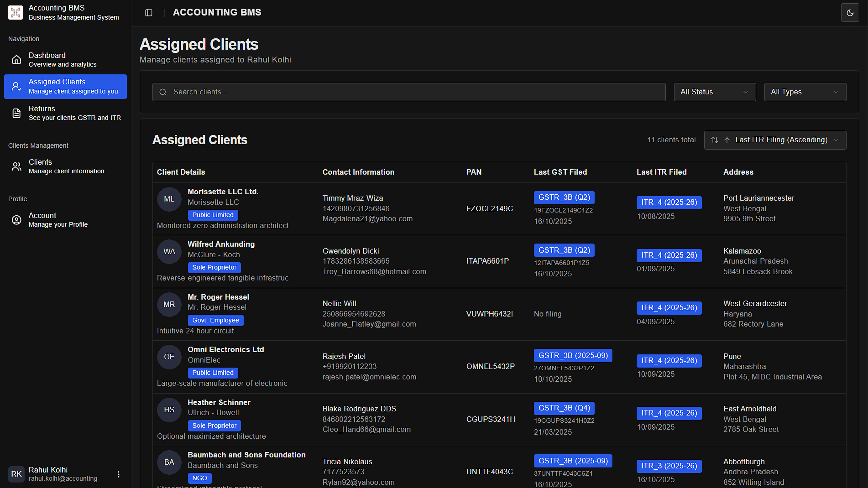This screenshot has width=868, height=488.
Task: Open the Last ITR Filing sort dropdown
Action: click(781, 140)
